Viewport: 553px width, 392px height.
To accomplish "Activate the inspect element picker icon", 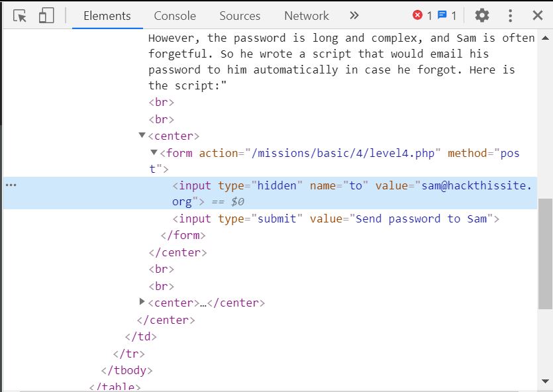I will 19,16.
